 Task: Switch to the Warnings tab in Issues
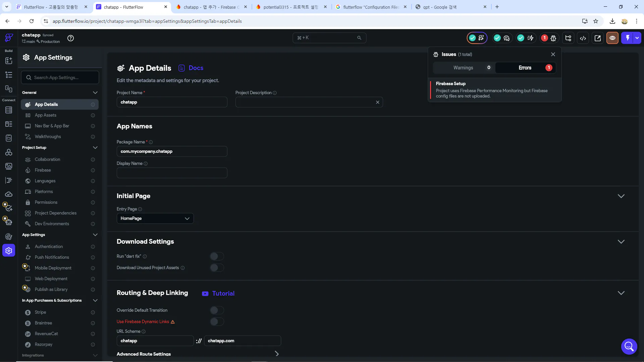pos(464,68)
